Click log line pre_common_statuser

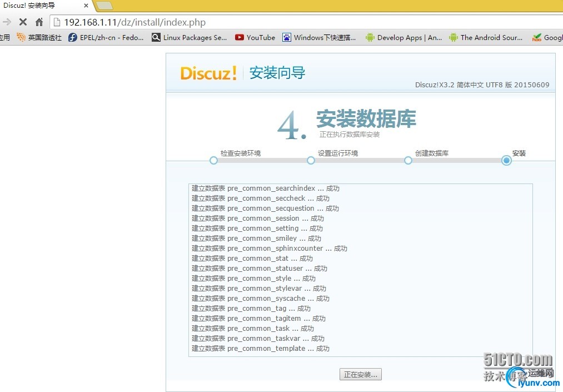click(x=260, y=269)
